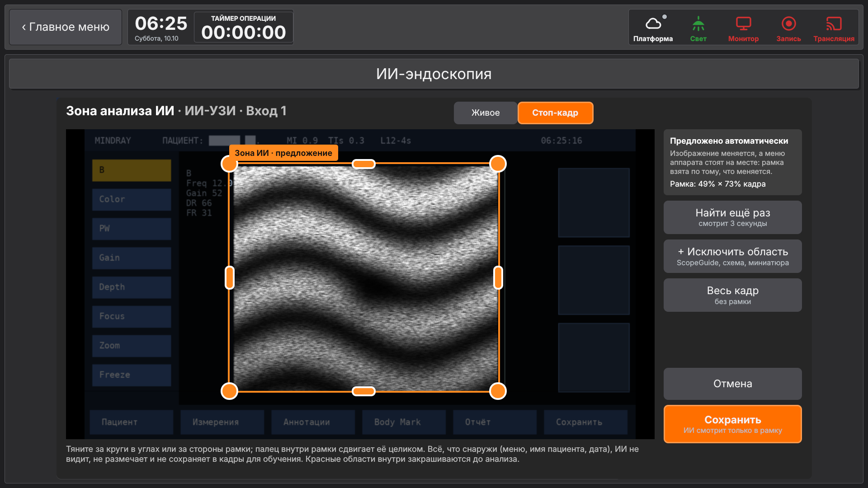Screen dimensions: 868x488
Task: Click the left edge frame handle
Action: pyautogui.click(x=230, y=277)
